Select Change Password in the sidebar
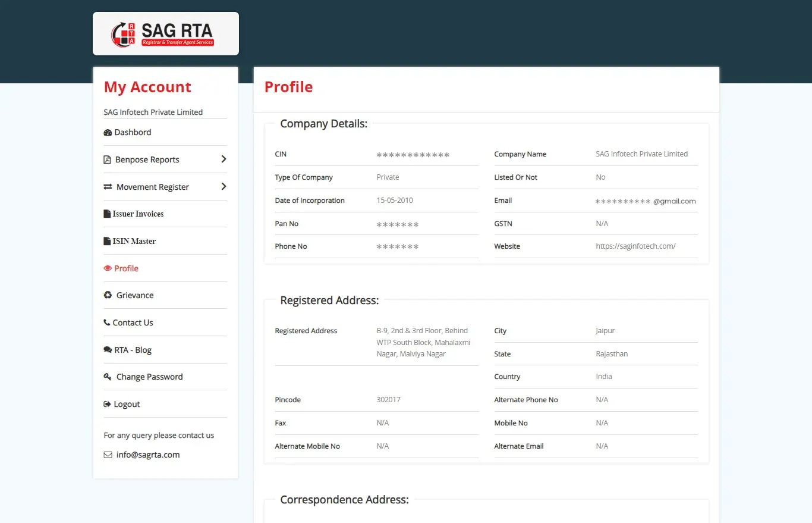The image size is (812, 523). 149,377
